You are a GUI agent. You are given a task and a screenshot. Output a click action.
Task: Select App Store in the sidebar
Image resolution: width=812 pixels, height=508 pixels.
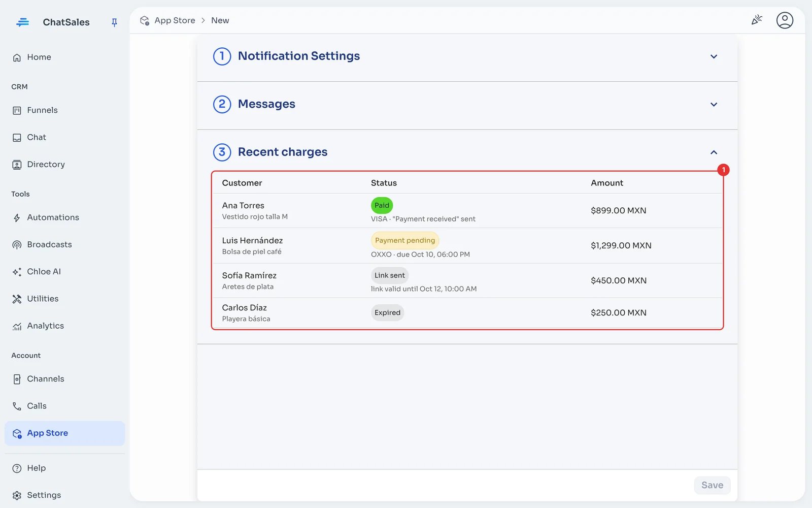64,433
